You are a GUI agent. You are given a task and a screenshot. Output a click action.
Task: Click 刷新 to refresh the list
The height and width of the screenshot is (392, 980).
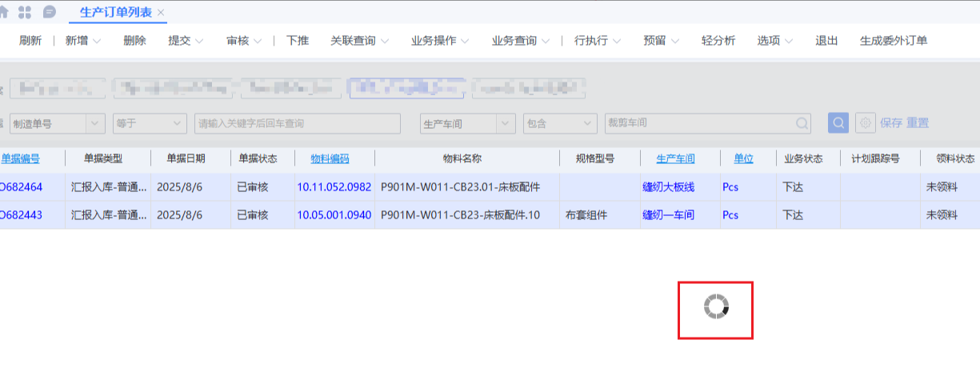(30, 41)
